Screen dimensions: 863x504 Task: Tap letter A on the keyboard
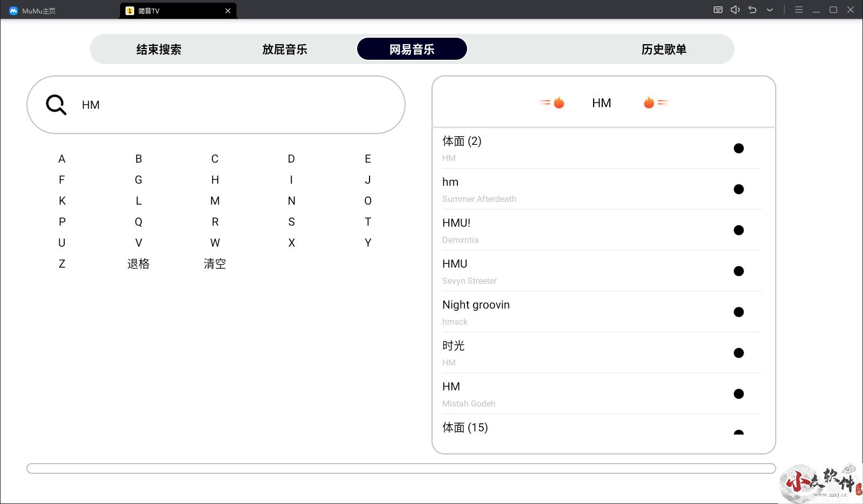tap(62, 159)
